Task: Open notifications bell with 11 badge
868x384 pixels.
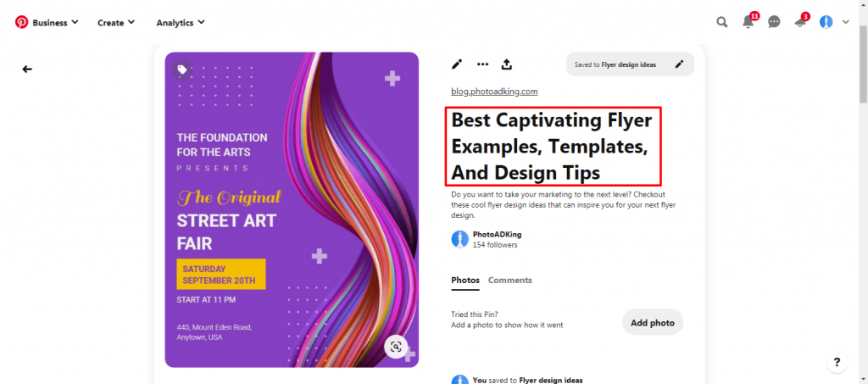Action: [x=748, y=22]
